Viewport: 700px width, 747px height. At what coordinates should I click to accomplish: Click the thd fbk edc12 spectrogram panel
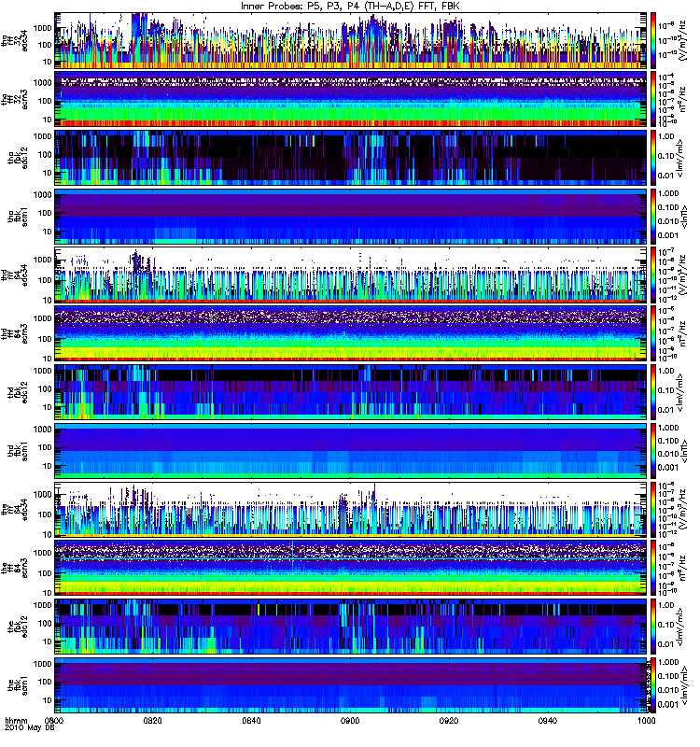coord(351,392)
